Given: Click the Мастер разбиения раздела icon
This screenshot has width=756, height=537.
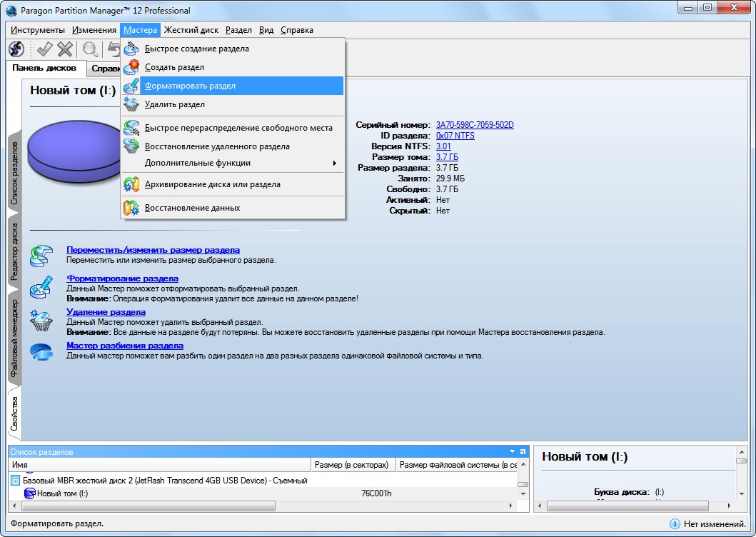Looking at the screenshot, I should (x=41, y=352).
